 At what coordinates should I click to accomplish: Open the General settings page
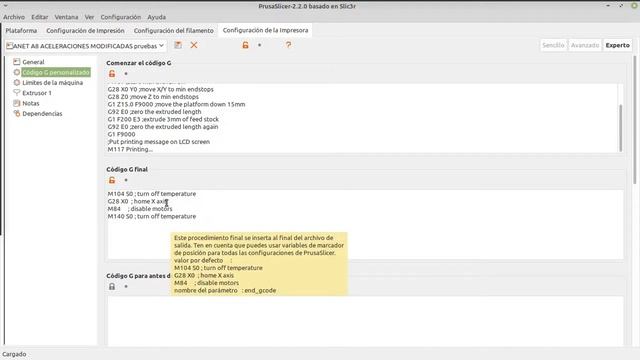click(x=33, y=62)
